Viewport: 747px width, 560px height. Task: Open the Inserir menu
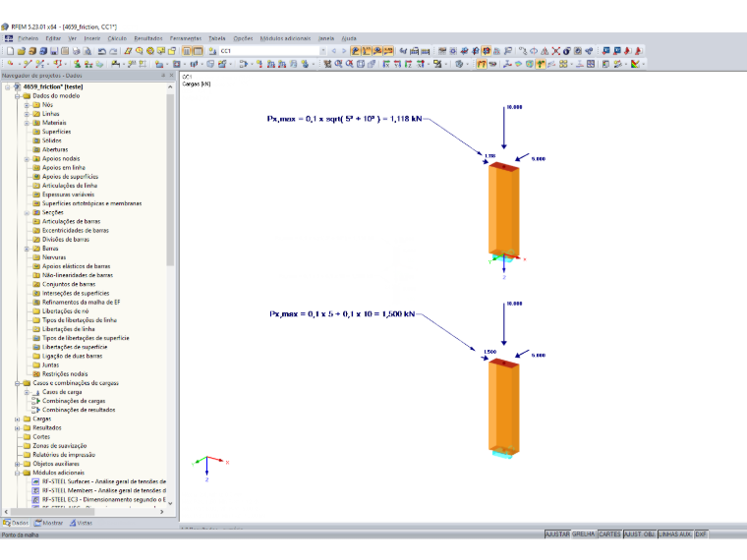[92, 38]
